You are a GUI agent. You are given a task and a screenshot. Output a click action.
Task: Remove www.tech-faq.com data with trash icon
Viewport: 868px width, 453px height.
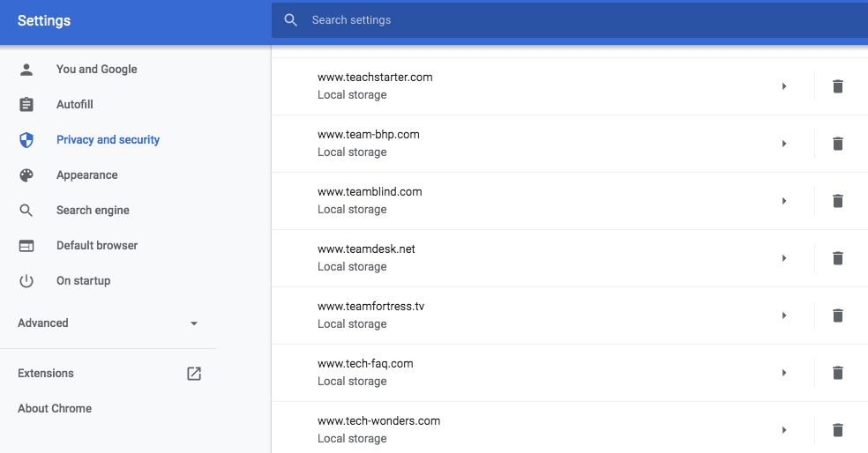(837, 373)
